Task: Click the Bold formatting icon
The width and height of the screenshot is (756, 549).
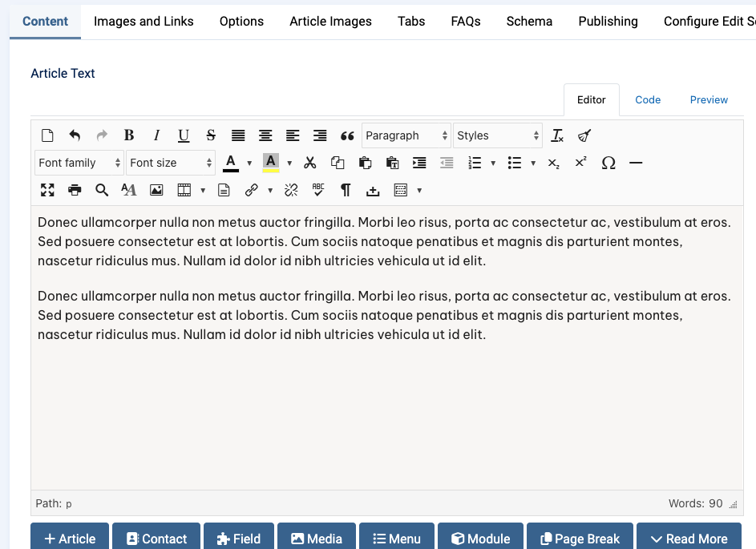Action: [x=129, y=135]
